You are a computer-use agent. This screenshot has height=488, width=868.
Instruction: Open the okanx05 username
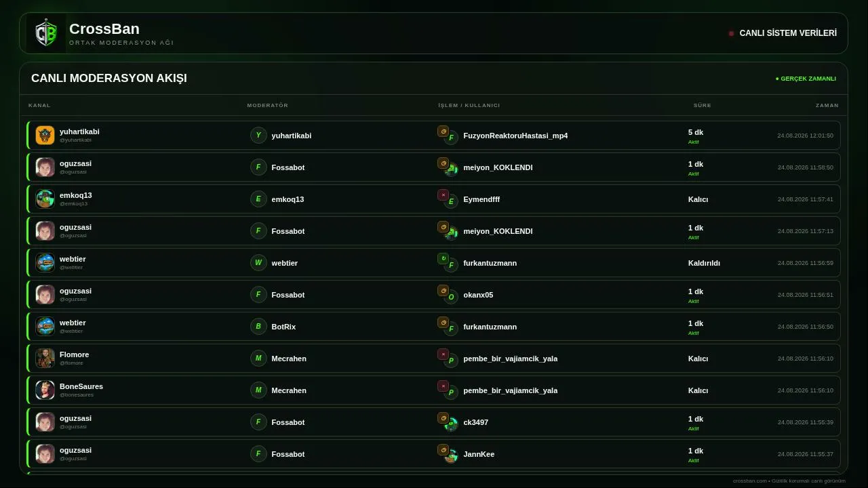[x=478, y=295]
